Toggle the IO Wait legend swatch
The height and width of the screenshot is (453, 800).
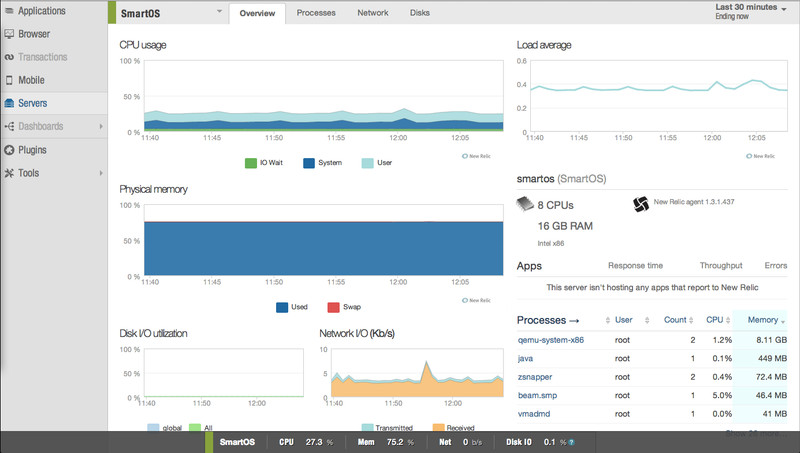251,163
